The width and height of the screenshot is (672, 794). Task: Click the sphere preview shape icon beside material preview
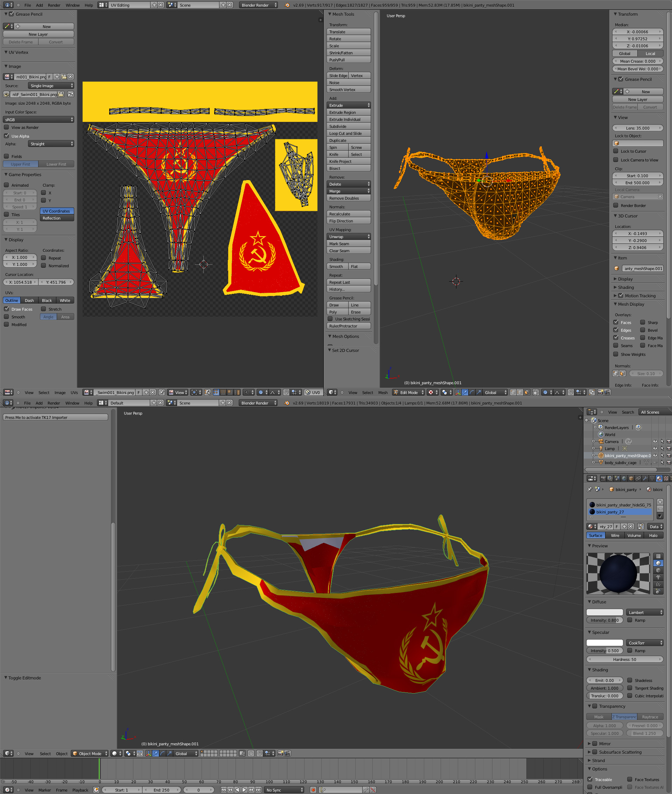tap(658, 563)
